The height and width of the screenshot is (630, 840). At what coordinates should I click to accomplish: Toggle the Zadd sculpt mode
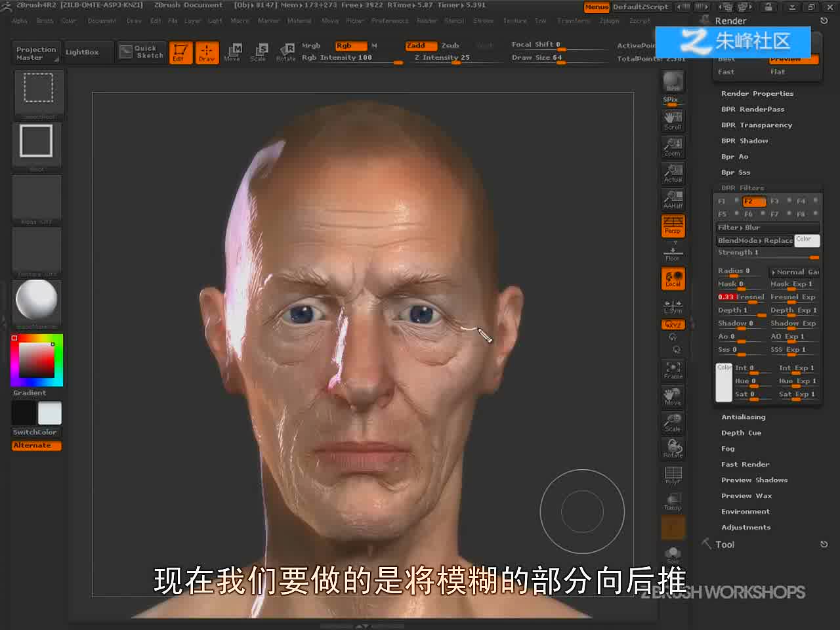(x=420, y=45)
